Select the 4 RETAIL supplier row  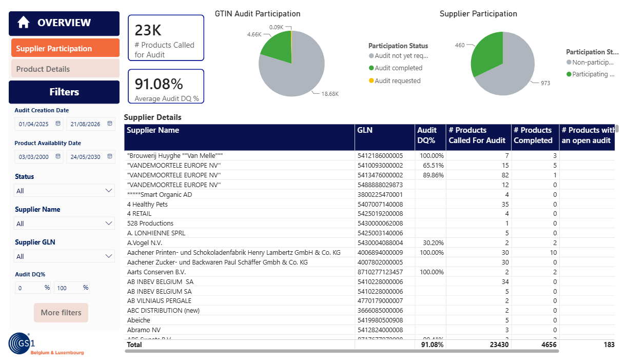(369, 214)
